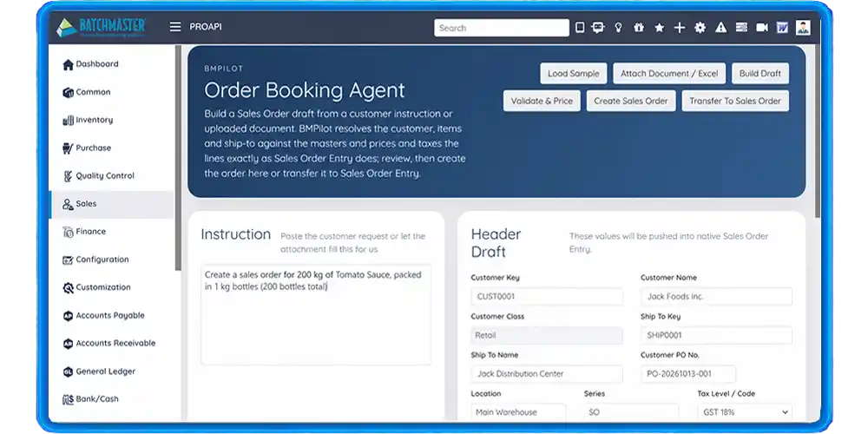
Task: Click the Configuration module icon
Action: [68, 260]
